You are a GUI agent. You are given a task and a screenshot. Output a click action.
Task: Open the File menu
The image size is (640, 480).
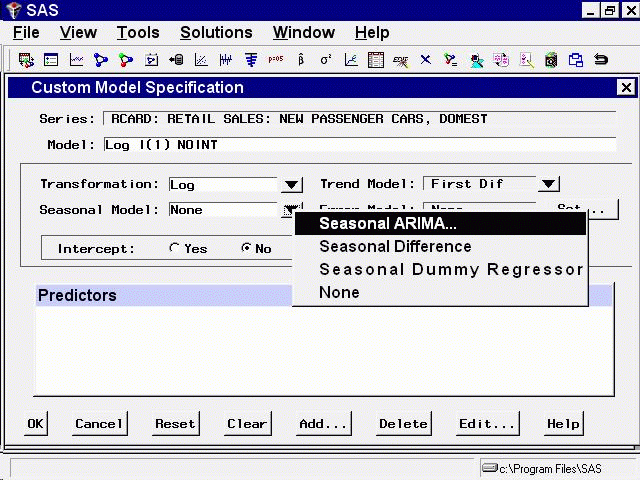[26, 33]
